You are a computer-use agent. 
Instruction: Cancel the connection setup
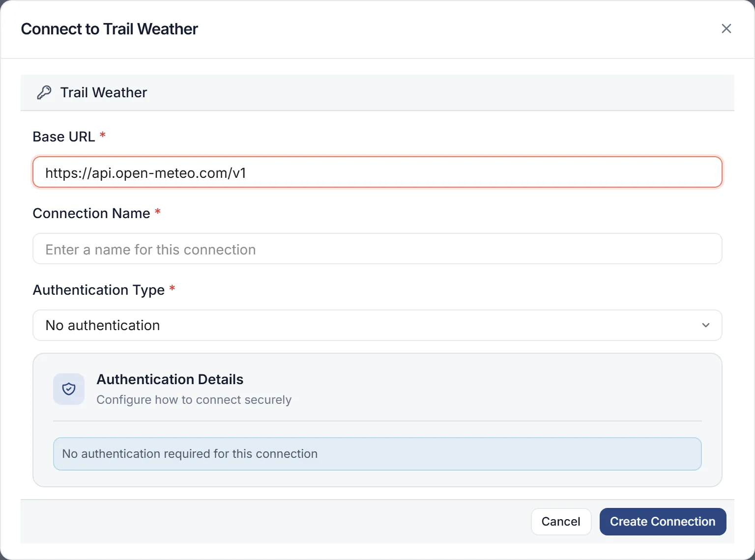[x=561, y=522]
